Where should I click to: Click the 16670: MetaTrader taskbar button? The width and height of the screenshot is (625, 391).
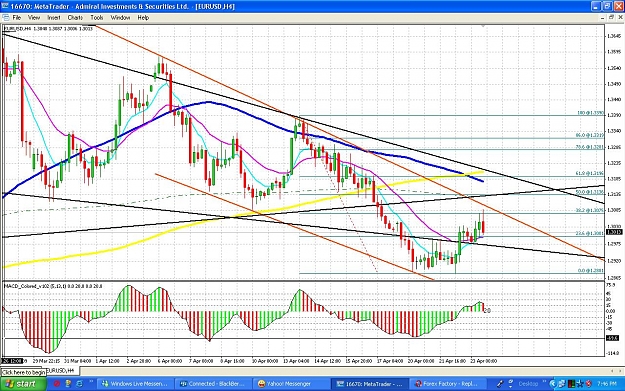(369, 383)
